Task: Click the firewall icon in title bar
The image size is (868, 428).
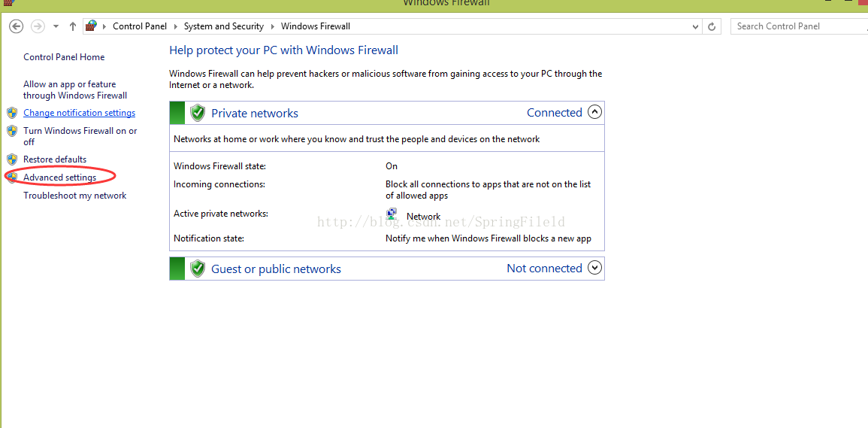Action: (9, 2)
